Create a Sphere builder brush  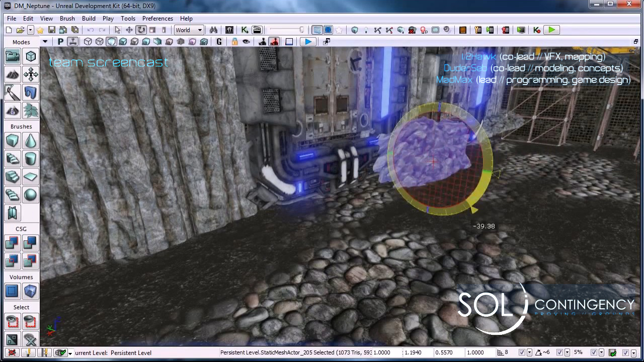pyautogui.click(x=31, y=195)
